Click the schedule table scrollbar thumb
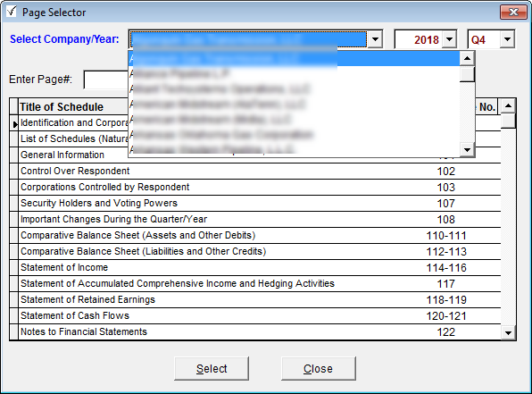This screenshot has width=532, height=394. (508, 121)
